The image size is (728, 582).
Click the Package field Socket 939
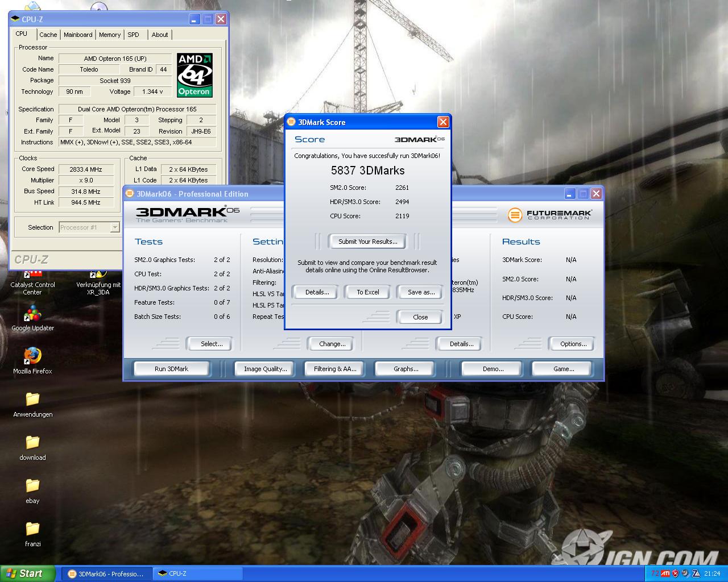(115, 81)
